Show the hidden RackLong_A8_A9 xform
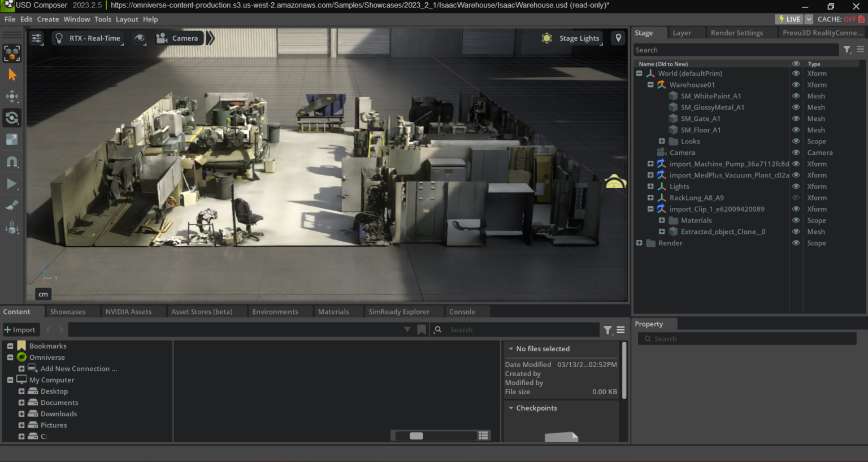This screenshot has height=462, width=868. [796, 198]
